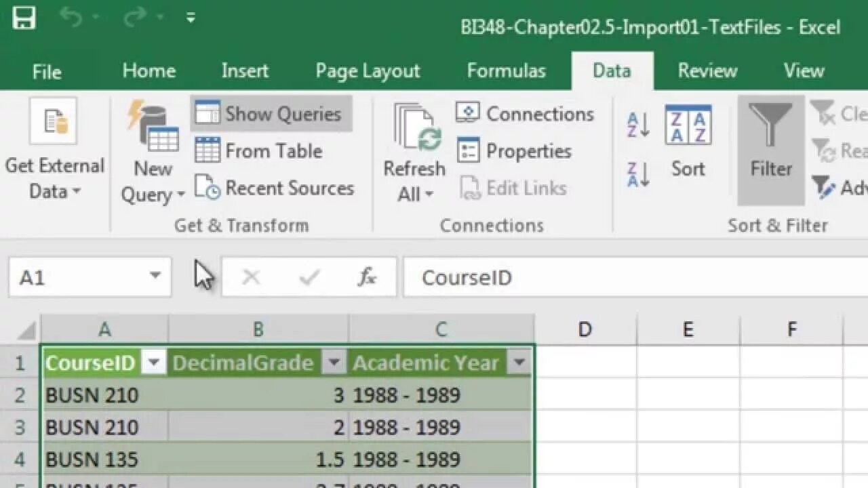
Task: Select row 3 header
Action: 20,428
